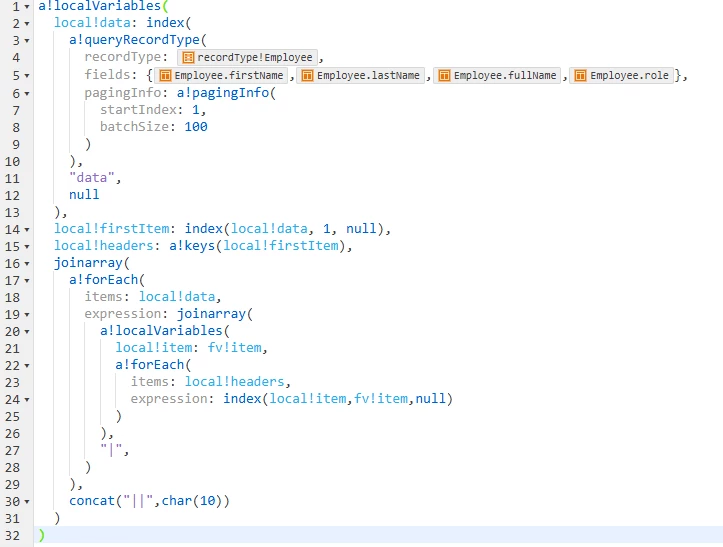Click line number 32 in the gutter
The height and width of the screenshot is (547, 723).
12,535
